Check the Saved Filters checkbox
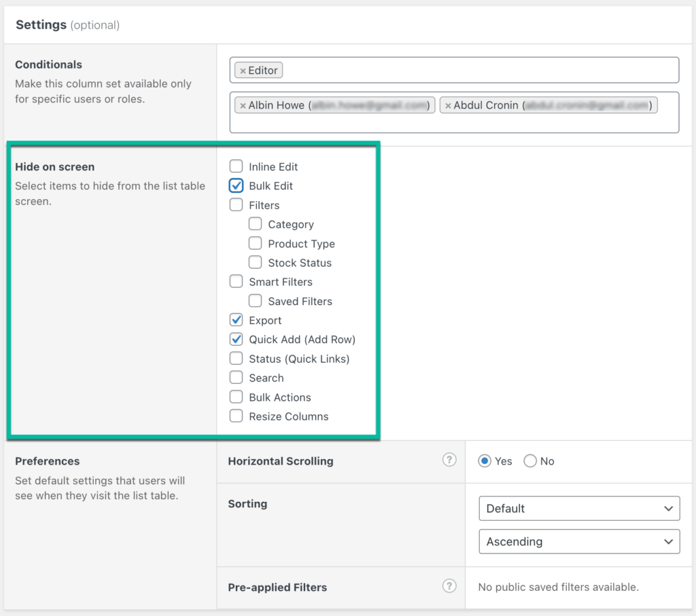 pos(255,301)
